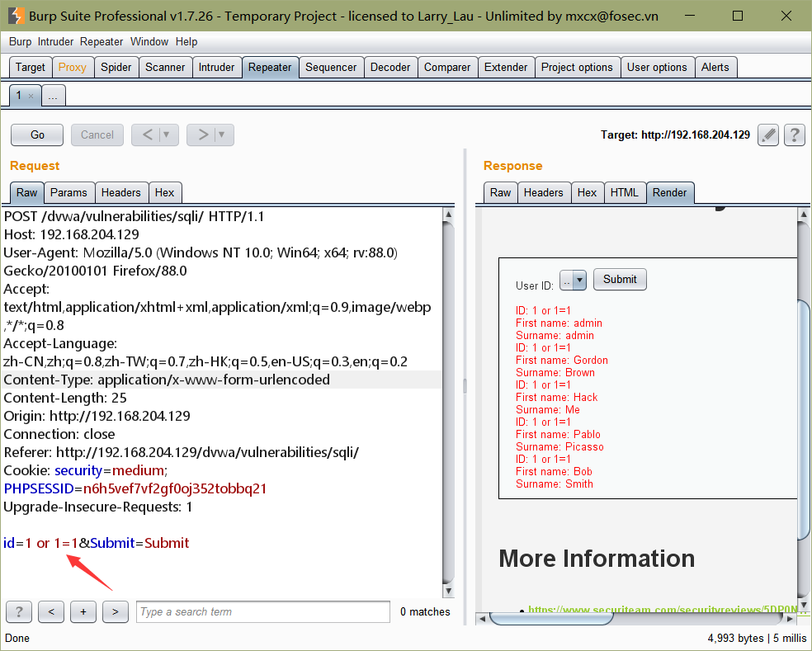Select Repeater sub-tab 1
This screenshot has width=812, height=651.
pos(19,96)
